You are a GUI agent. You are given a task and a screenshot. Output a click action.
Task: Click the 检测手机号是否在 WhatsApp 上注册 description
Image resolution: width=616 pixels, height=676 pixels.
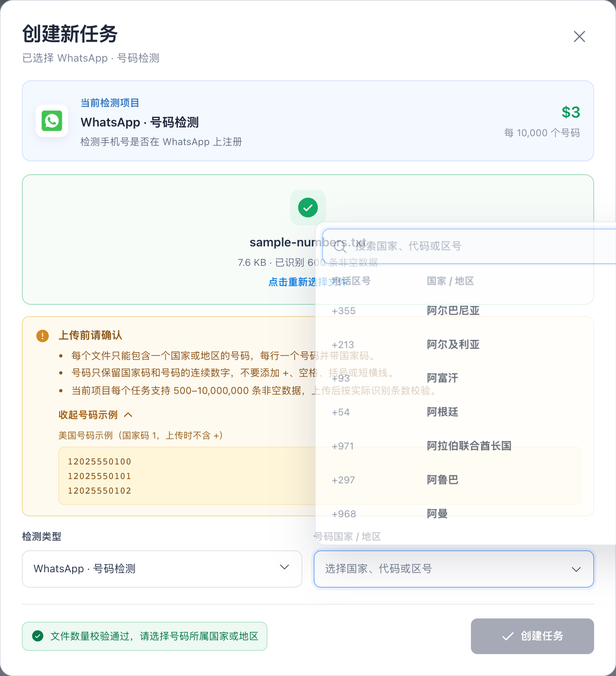[161, 142]
